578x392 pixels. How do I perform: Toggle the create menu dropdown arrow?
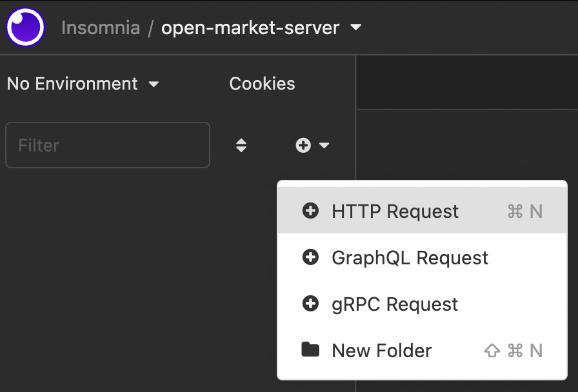coord(324,145)
